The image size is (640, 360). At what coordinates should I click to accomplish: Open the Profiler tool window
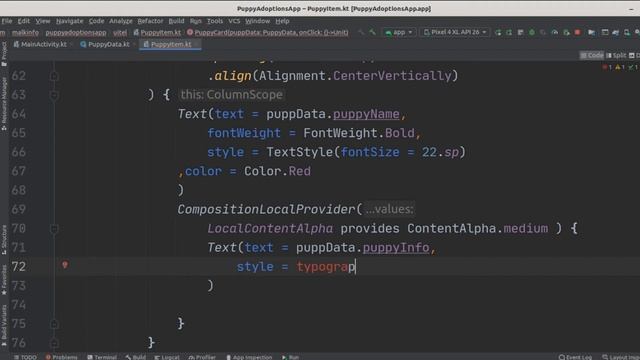pyautogui.click(x=202, y=357)
